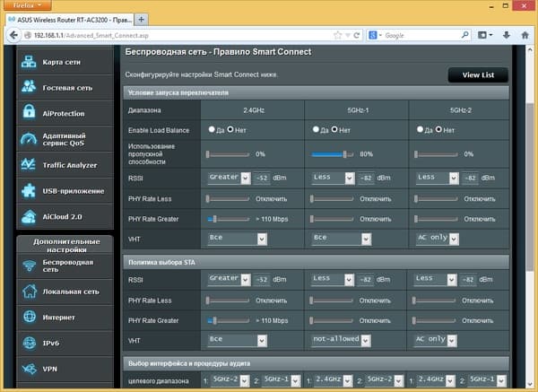Open IPv6 settings menu item
Image resolution: width=538 pixels, height=392 pixels.
[x=65, y=343]
